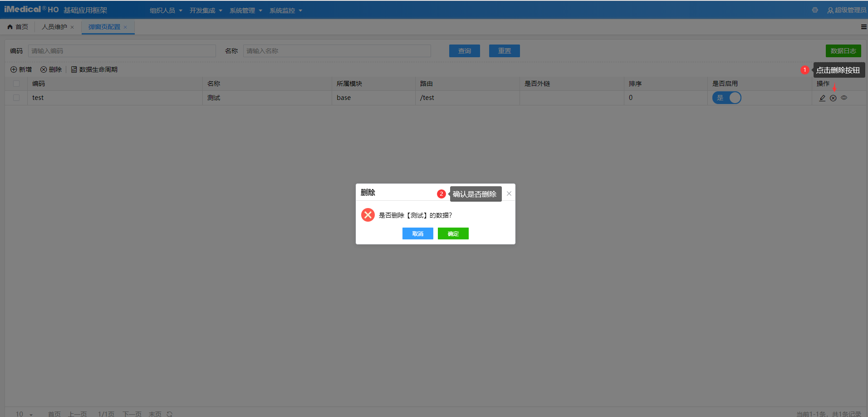Switch to the 首页 tab
This screenshot has height=417, width=868.
point(18,27)
